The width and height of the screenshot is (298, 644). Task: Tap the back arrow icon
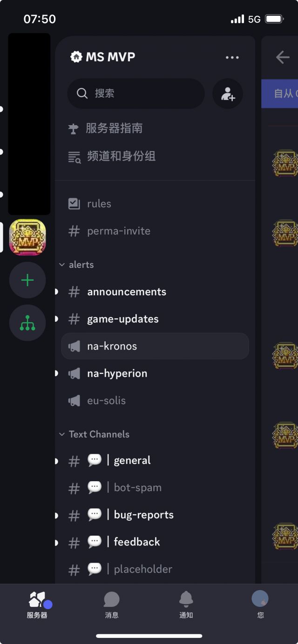coord(283,57)
